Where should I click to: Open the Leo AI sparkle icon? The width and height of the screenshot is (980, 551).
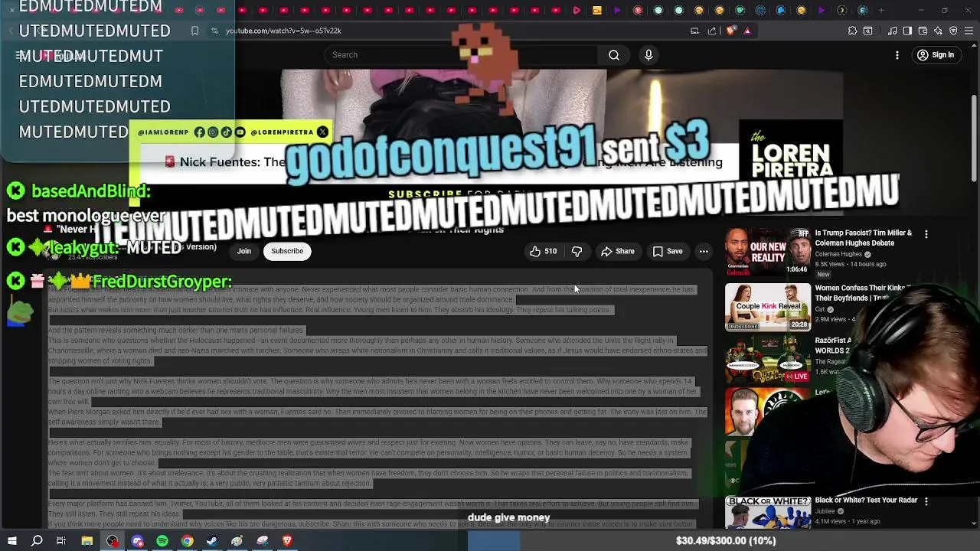(x=938, y=31)
